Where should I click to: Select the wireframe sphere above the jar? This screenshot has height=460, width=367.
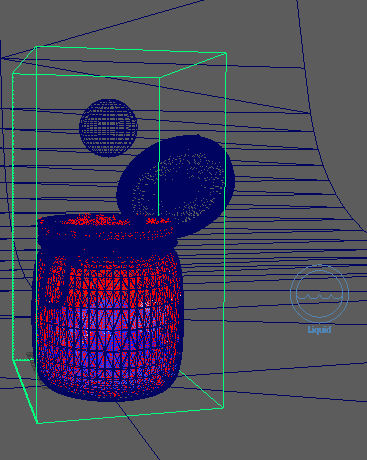(108, 128)
